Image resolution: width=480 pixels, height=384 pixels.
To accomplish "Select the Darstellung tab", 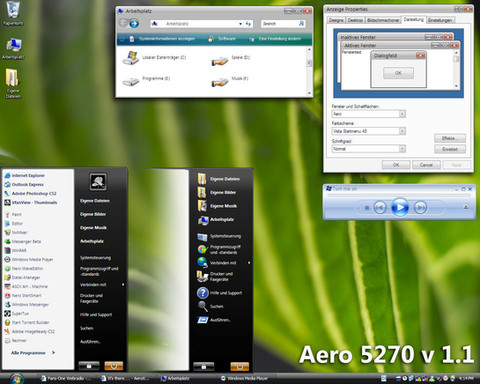I will [413, 19].
